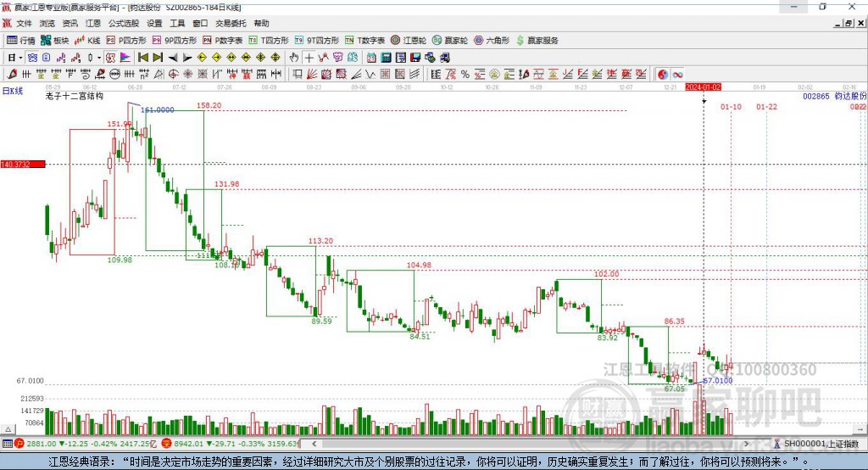
Task: Click the 01-10 forecast date label
Action: pos(731,106)
